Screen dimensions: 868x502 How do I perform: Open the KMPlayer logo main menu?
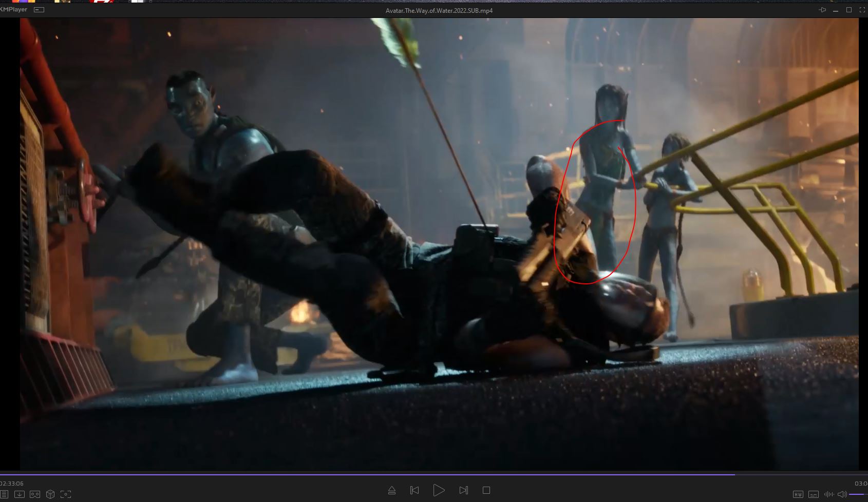pyautogui.click(x=14, y=9)
